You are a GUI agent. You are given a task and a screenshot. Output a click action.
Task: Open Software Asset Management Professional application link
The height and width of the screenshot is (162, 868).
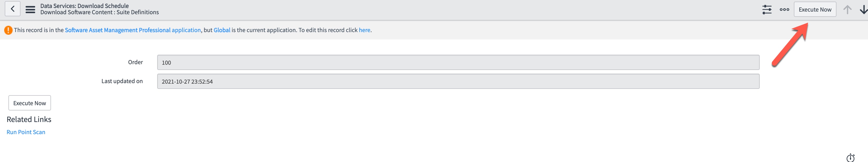[x=133, y=30]
